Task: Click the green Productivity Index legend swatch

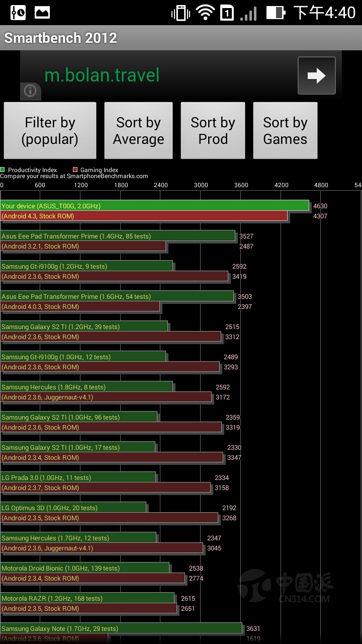Action: click(3, 170)
